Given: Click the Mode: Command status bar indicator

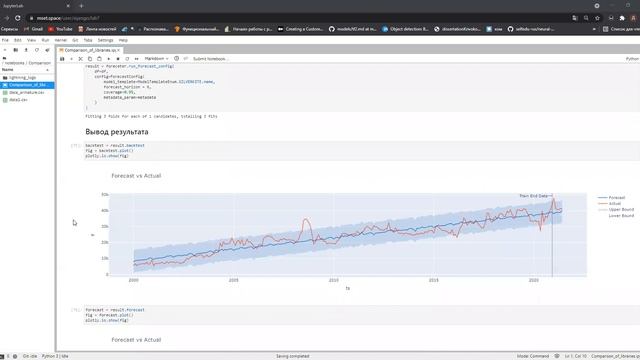Looking at the screenshot, I should pyautogui.click(x=533, y=356).
